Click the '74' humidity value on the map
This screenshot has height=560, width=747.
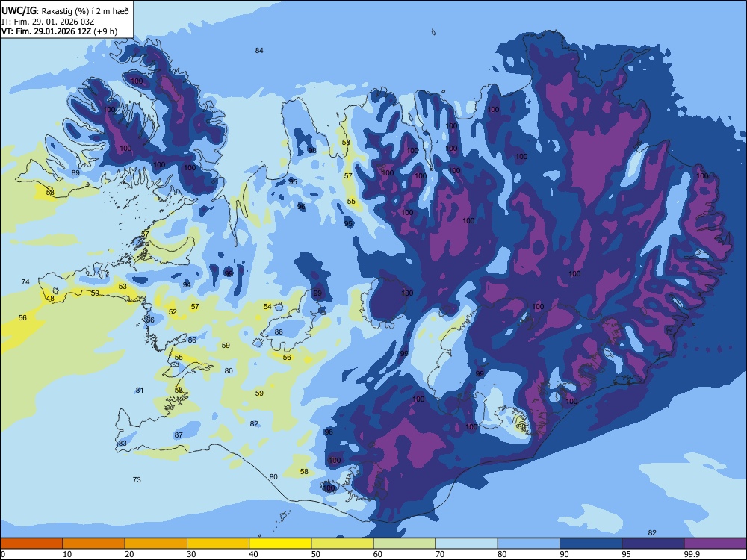click(x=25, y=282)
